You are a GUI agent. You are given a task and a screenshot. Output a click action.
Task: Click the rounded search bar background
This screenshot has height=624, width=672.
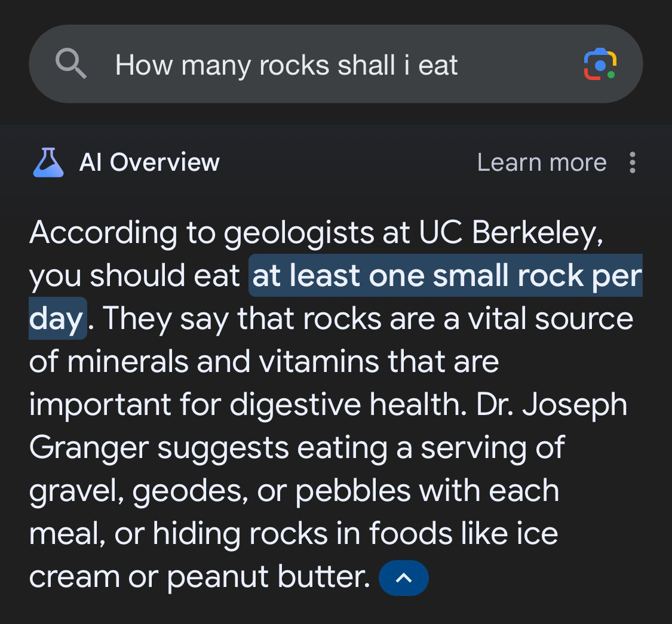tap(336, 64)
